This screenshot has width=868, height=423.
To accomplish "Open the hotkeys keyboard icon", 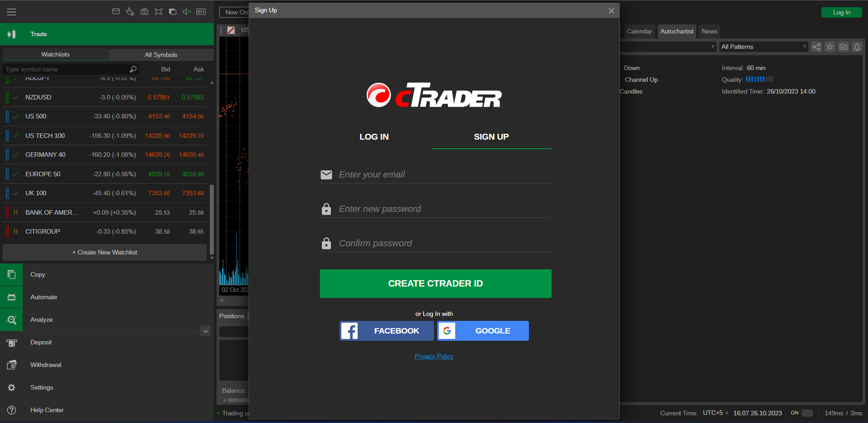I will pos(144,12).
